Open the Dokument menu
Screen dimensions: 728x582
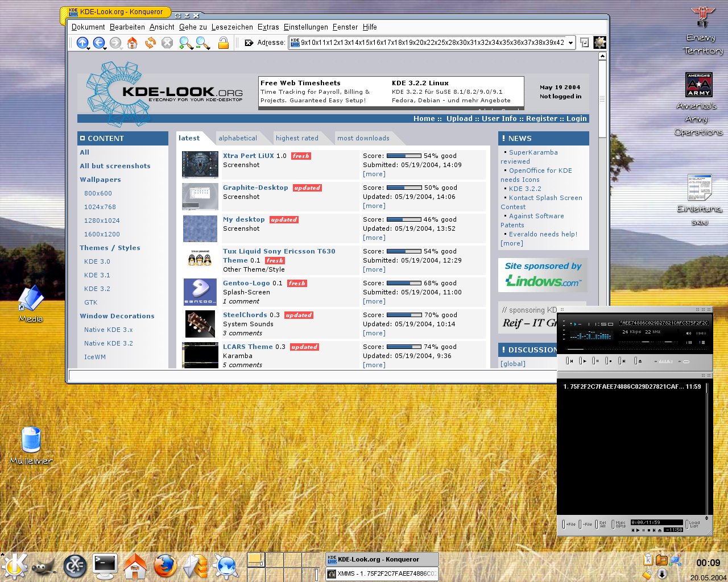(x=88, y=27)
